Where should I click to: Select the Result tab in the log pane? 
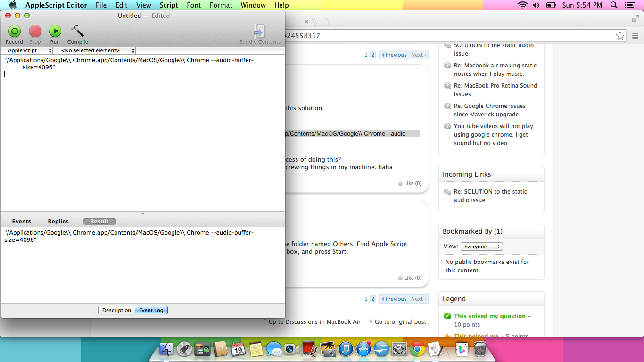tap(99, 222)
